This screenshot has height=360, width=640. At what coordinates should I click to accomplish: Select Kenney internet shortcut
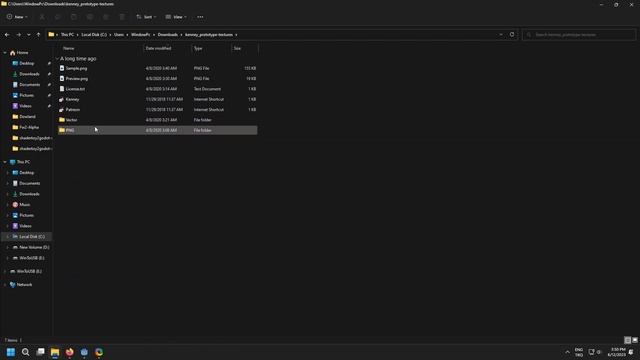pos(158,99)
